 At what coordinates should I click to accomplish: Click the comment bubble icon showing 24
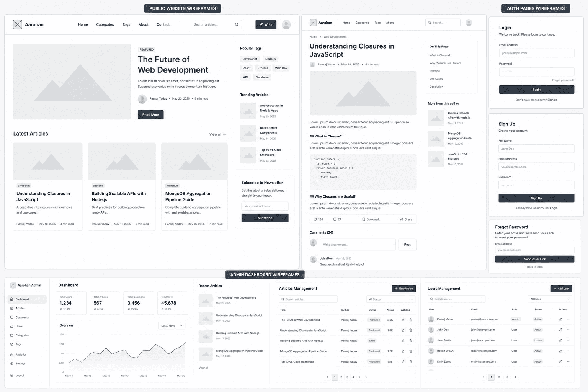335,219
